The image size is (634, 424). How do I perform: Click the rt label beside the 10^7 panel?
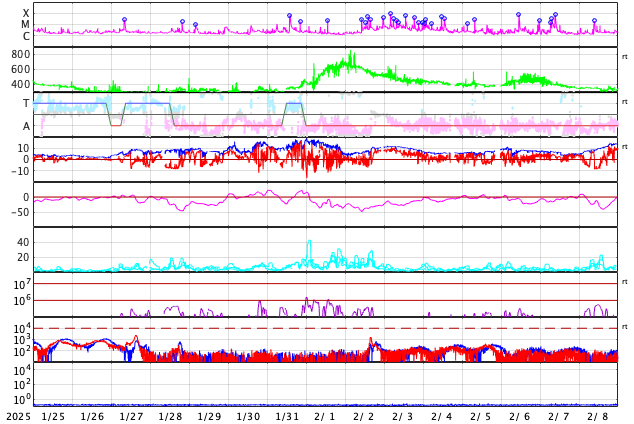point(625,282)
